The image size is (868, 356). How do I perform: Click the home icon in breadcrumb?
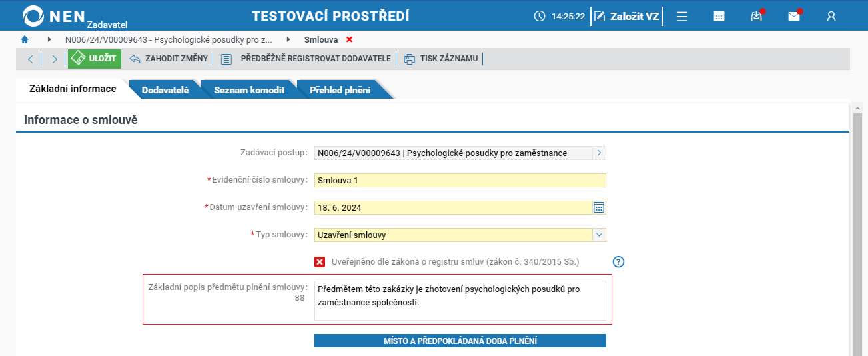(x=25, y=40)
